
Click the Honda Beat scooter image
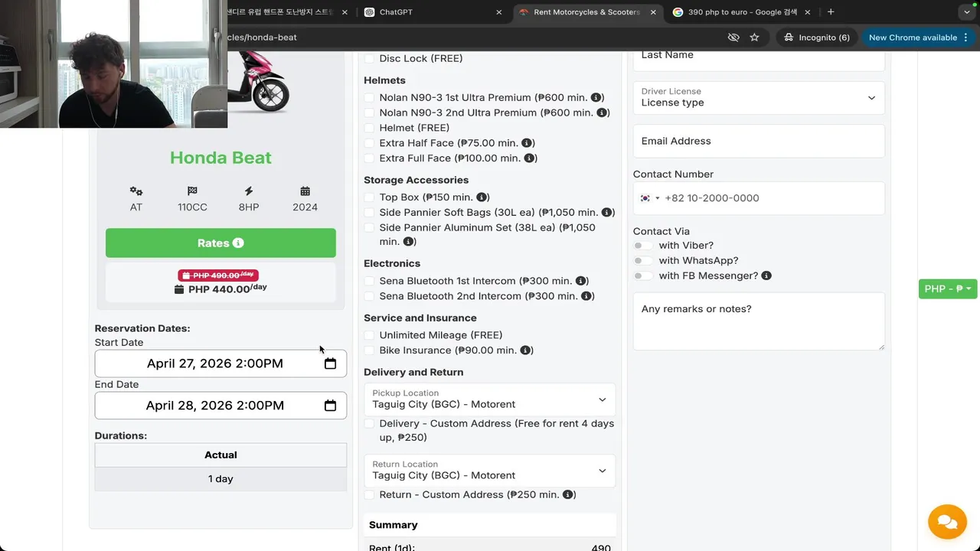pyautogui.click(x=258, y=81)
